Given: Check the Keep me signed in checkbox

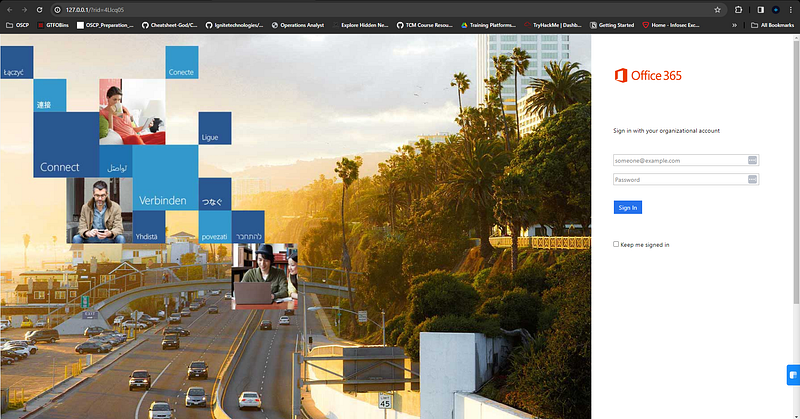Looking at the screenshot, I should [x=616, y=244].
